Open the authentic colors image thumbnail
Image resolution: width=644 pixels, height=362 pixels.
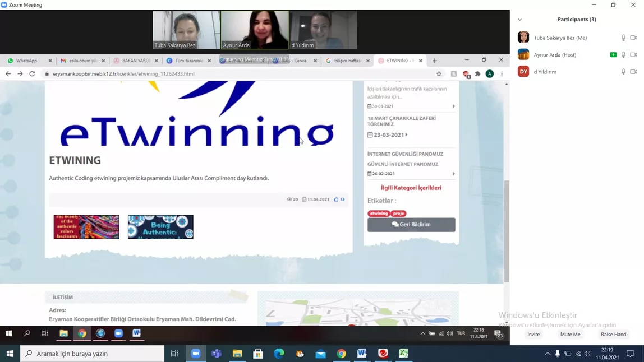pyautogui.click(x=86, y=227)
